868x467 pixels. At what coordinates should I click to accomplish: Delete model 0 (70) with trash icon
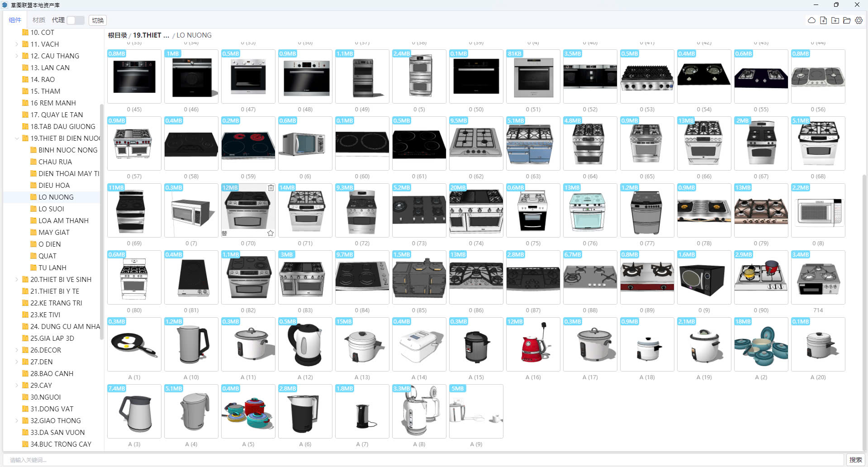270,188
